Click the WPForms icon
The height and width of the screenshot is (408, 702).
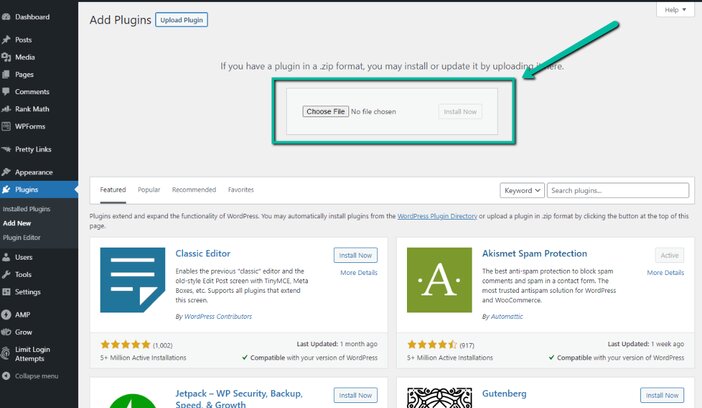[6, 126]
